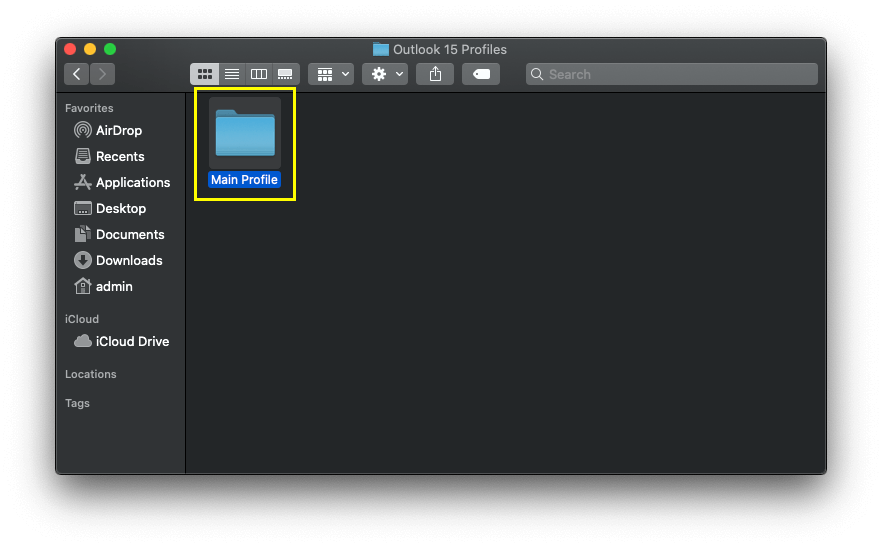This screenshot has width=882, height=548.
Task: Click the Locations sidebar heading
Action: tap(91, 374)
